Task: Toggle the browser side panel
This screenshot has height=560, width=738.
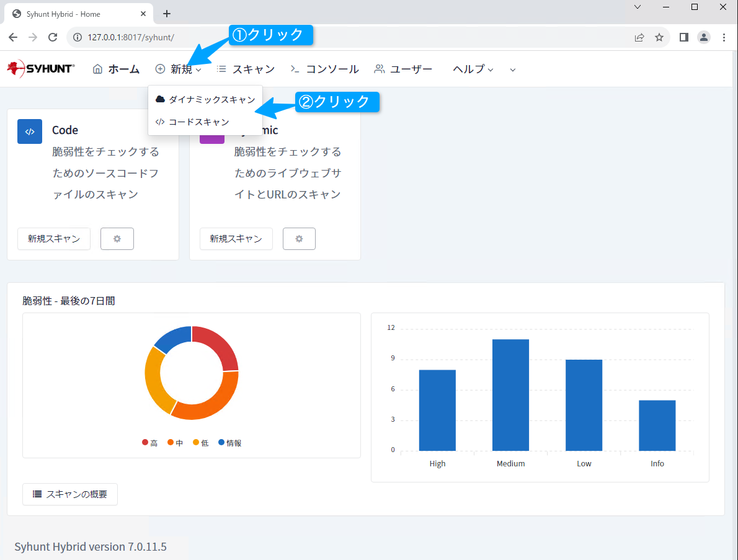Action: pyautogui.click(x=684, y=37)
